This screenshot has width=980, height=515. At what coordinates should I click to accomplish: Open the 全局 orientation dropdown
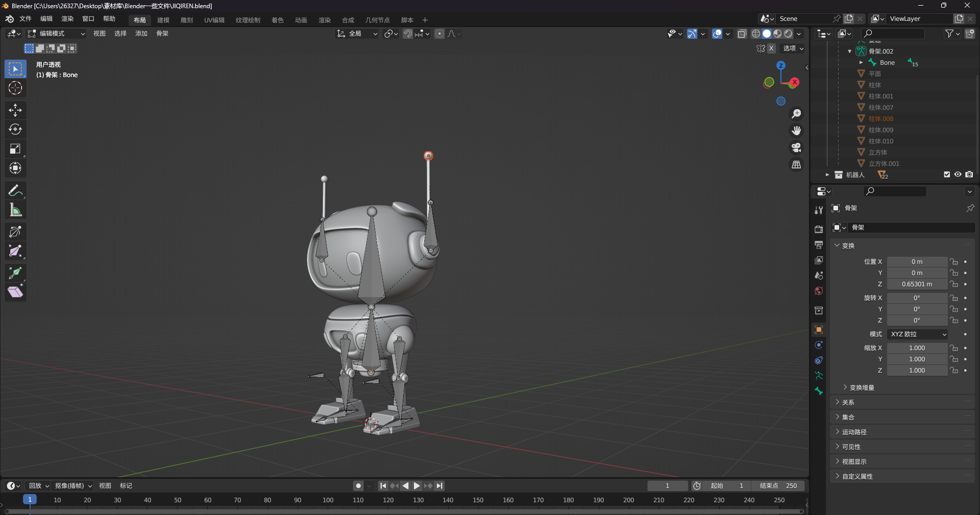[x=357, y=34]
